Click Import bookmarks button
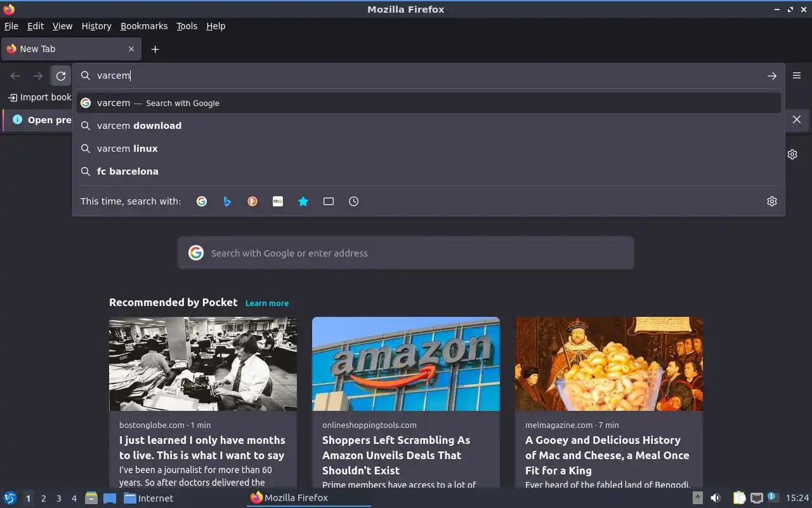Image resolution: width=812 pixels, height=508 pixels. pyautogui.click(x=39, y=97)
